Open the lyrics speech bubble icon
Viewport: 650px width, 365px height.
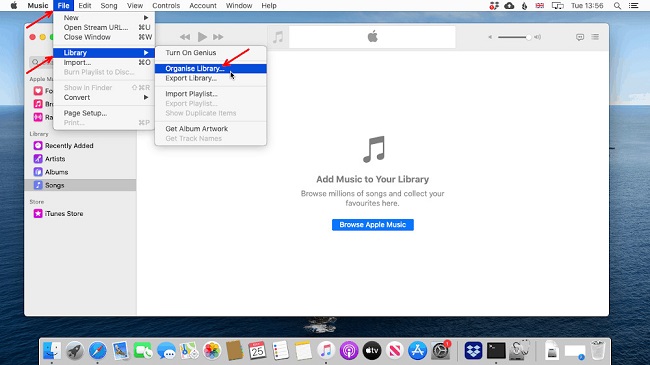click(580, 37)
